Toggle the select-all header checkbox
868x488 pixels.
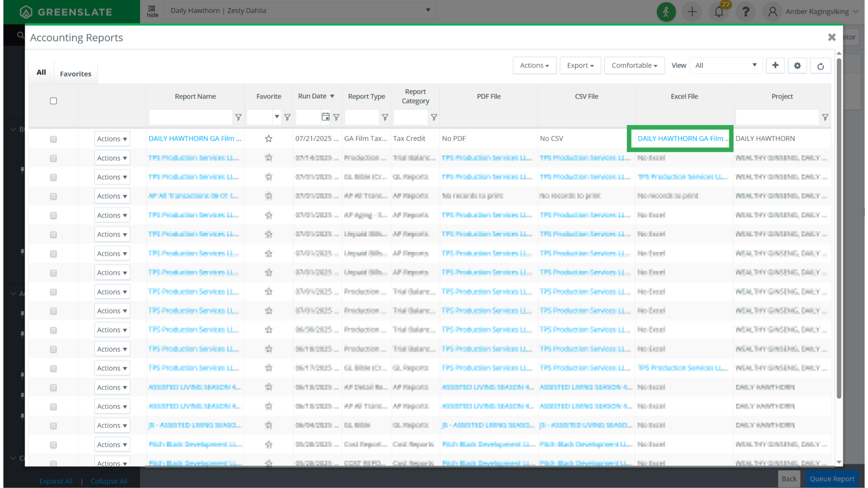coord(53,101)
